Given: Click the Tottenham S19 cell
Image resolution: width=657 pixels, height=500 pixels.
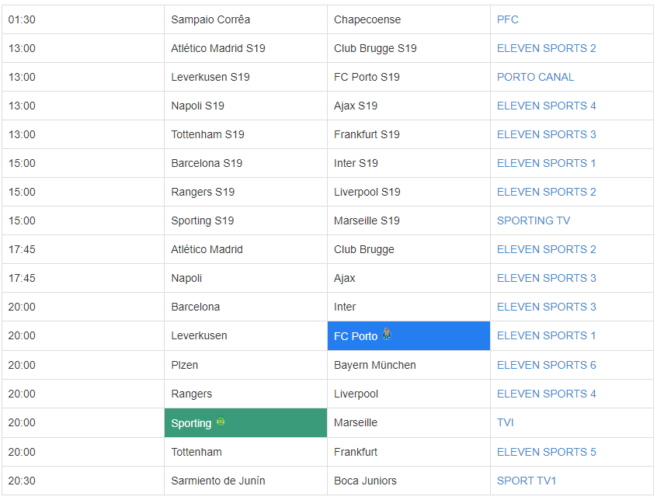Looking at the screenshot, I should pyautogui.click(x=246, y=135).
